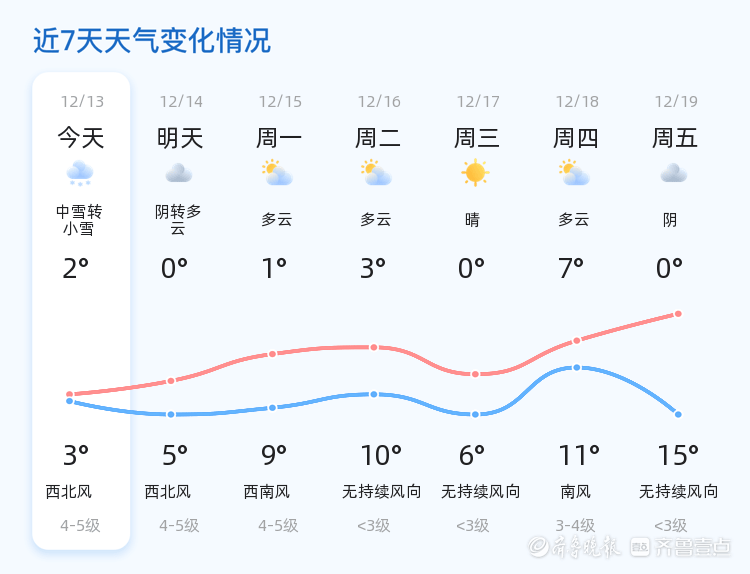Click the 齐鲁壹点 watermark logo
The height and width of the screenshot is (574, 750).
point(693,547)
